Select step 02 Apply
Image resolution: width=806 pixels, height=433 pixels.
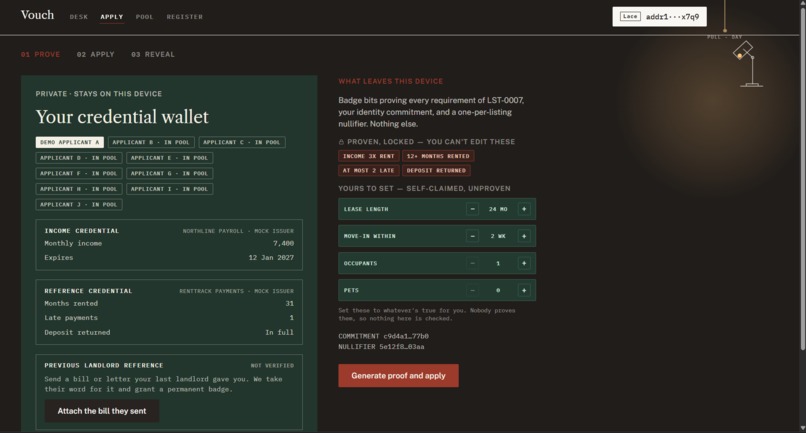(x=96, y=55)
